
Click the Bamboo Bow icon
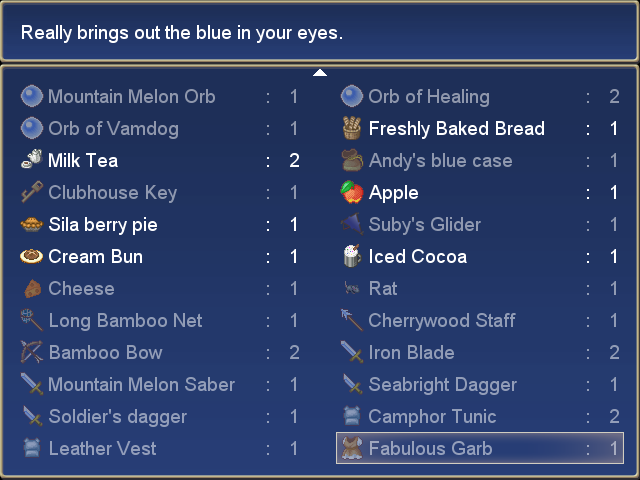tap(31, 352)
